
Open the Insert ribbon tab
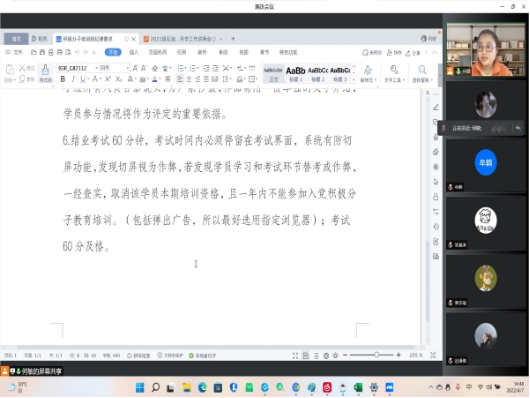point(134,52)
